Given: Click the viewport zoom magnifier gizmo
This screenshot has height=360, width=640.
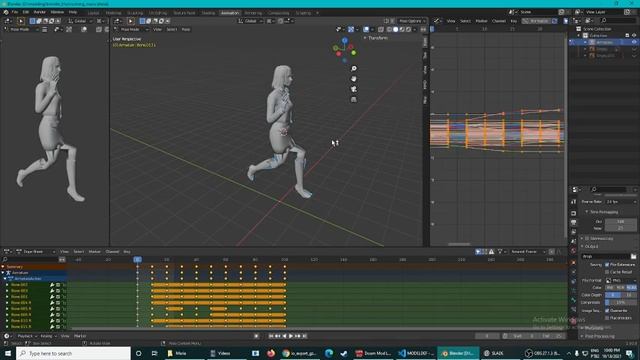Looking at the screenshot, I should 353,69.
